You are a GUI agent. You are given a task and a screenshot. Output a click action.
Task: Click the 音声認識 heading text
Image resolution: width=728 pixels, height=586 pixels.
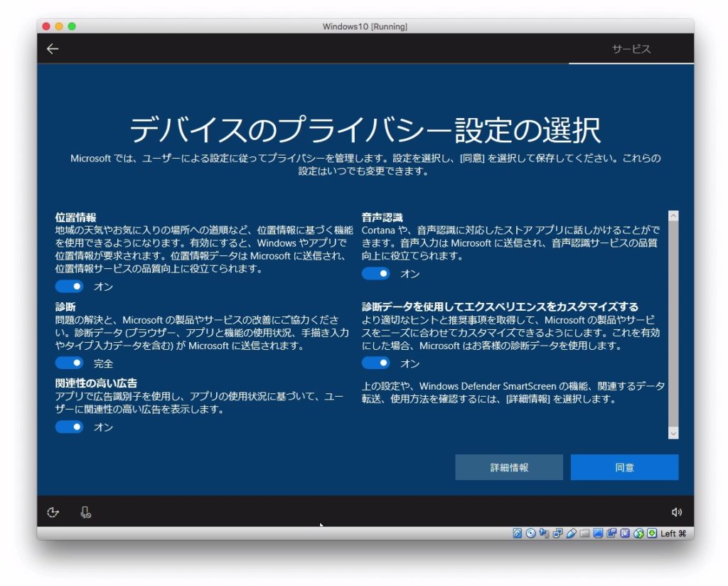point(382,218)
